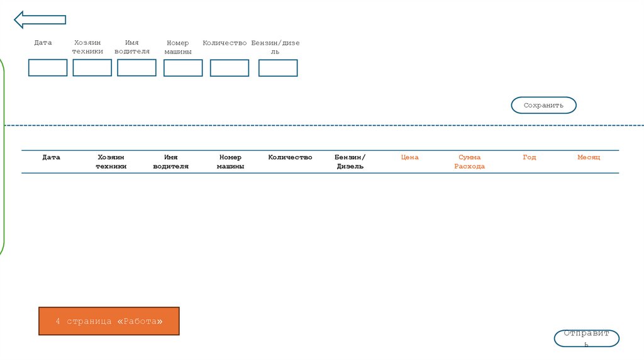Click the Бензин/дизель input box

tap(277, 68)
